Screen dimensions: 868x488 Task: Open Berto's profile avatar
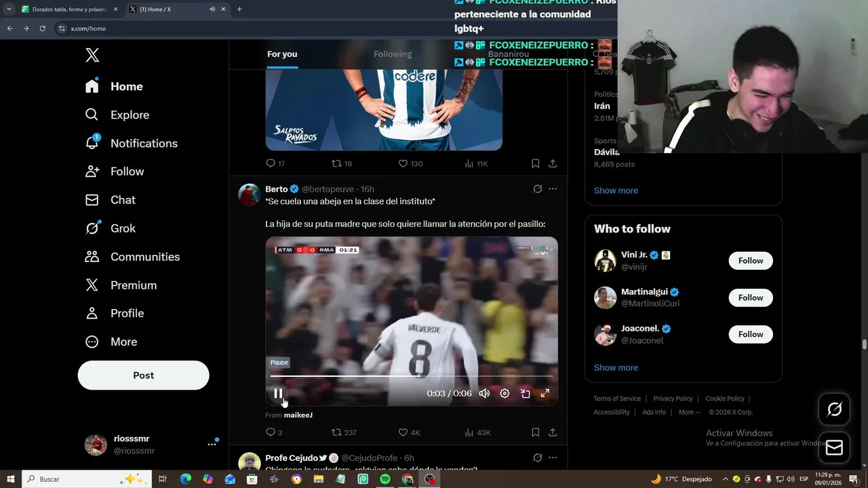click(x=250, y=194)
